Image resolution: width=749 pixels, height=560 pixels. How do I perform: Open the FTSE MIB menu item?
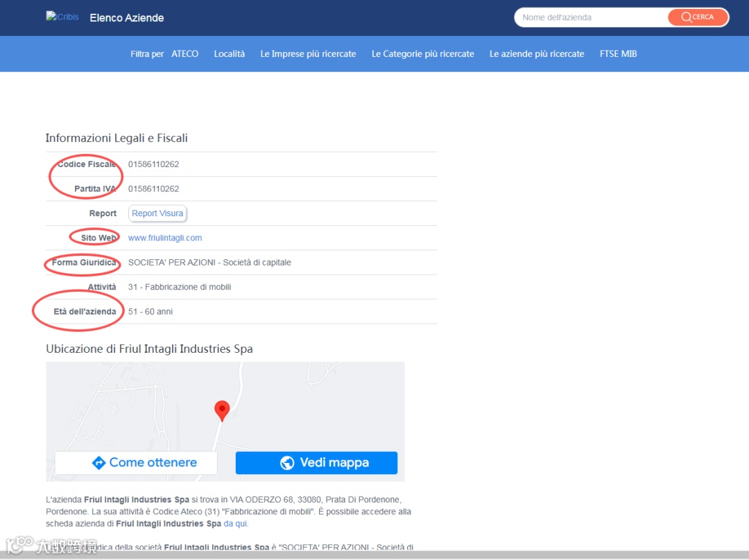[x=618, y=54]
